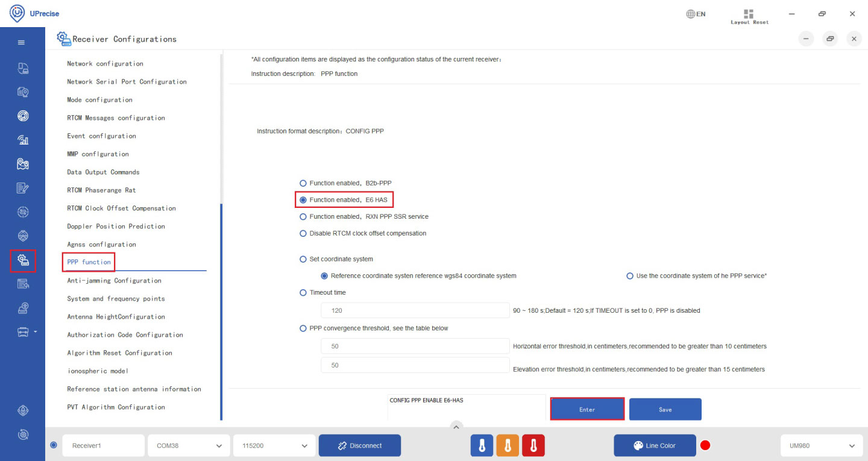Open the map location sidebar icon
This screenshot has width=868, height=461.
tap(23, 164)
